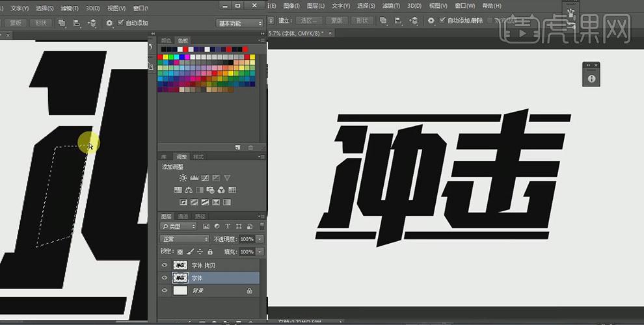Screen dimensions: 644x325
Task: Hide the 字体 拷贝 layer
Action: click(165, 265)
